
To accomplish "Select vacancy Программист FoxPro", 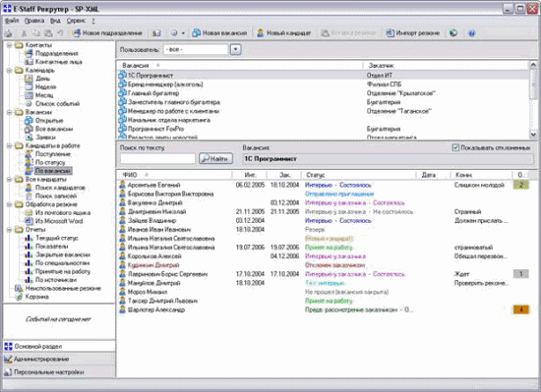I will pyautogui.click(x=323, y=129).
